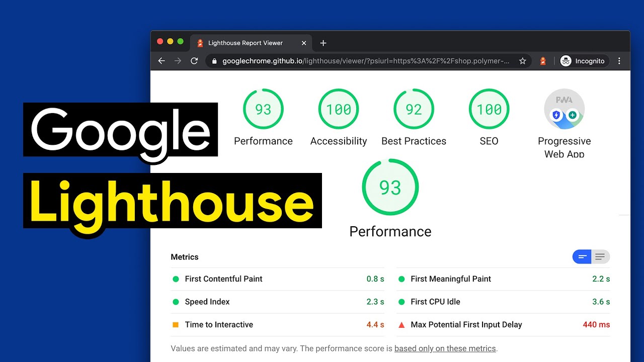Screen dimensions: 644x362
Task: Click orange square beside Time to Interactive
Action: coord(176,325)
